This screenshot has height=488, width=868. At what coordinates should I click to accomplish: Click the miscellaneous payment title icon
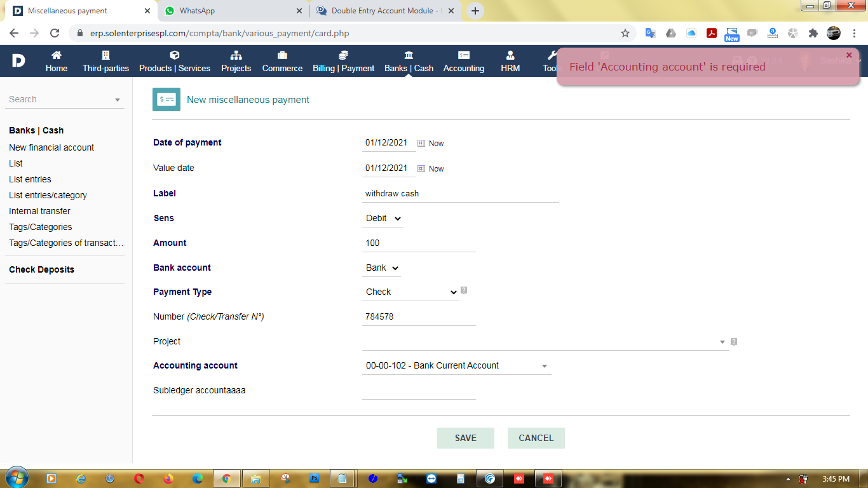click(x=166, y=99)
